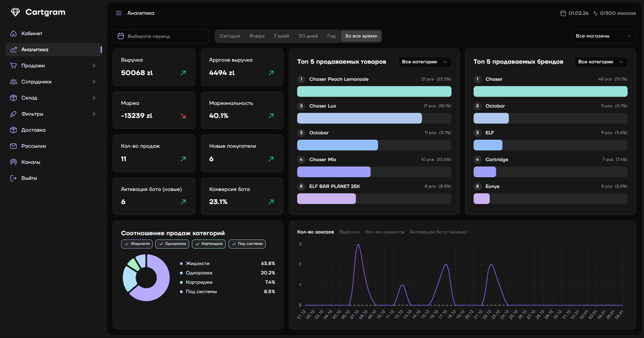Viewport: 644px width, 338px height.
Task: Click green arrow on Новые покупатели card
Action: [x=271, y=159]
